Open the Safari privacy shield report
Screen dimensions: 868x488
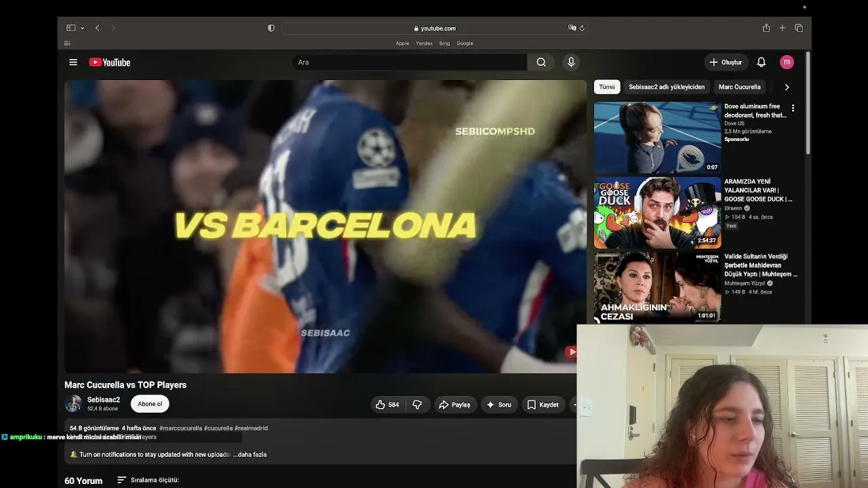coord(271,28)
